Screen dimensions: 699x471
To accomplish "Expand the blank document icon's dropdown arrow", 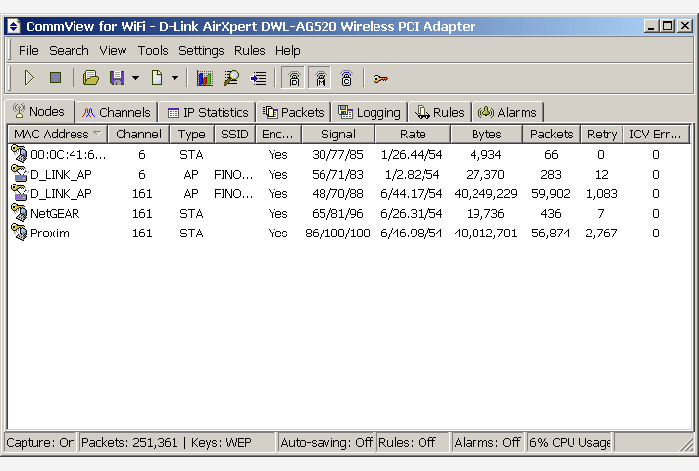I will coord(175,78).
